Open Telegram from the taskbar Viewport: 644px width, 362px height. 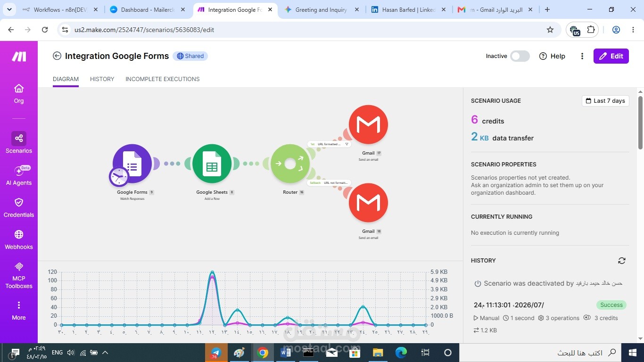(x=216, y=353)
